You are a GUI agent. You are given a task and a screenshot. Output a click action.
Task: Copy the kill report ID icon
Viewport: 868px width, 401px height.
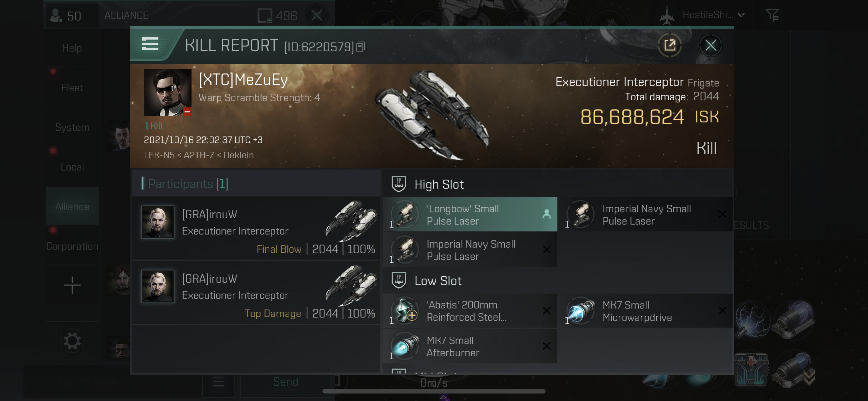point(360,47)
